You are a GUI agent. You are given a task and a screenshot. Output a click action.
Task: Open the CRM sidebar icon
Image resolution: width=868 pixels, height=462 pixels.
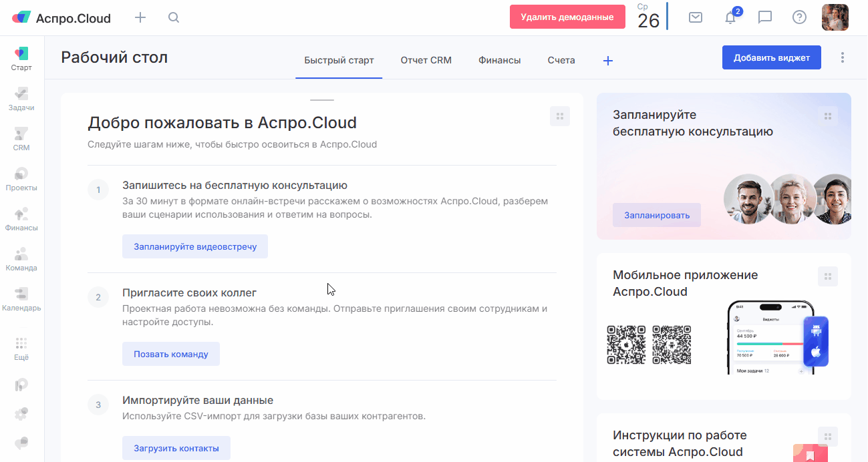tap(21, 139)
